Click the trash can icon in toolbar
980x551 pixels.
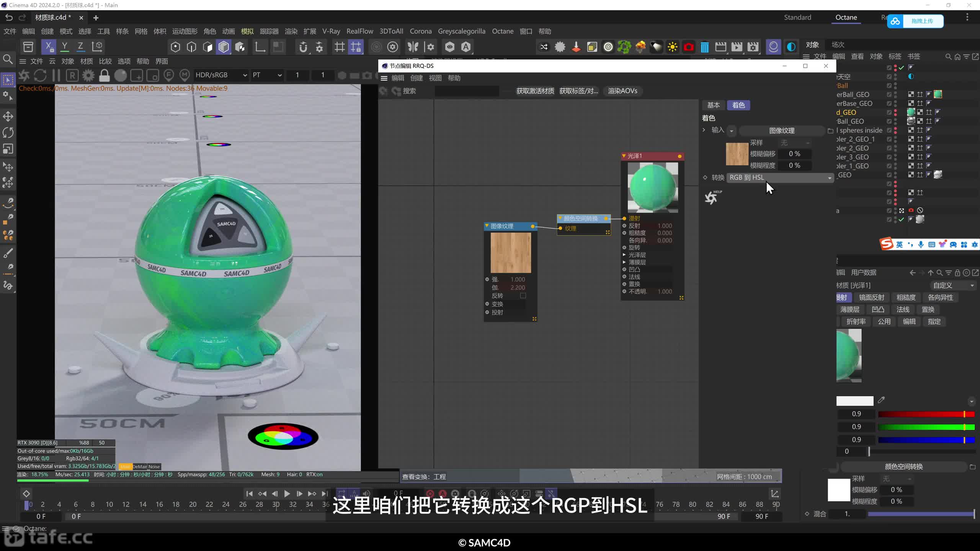705,47
